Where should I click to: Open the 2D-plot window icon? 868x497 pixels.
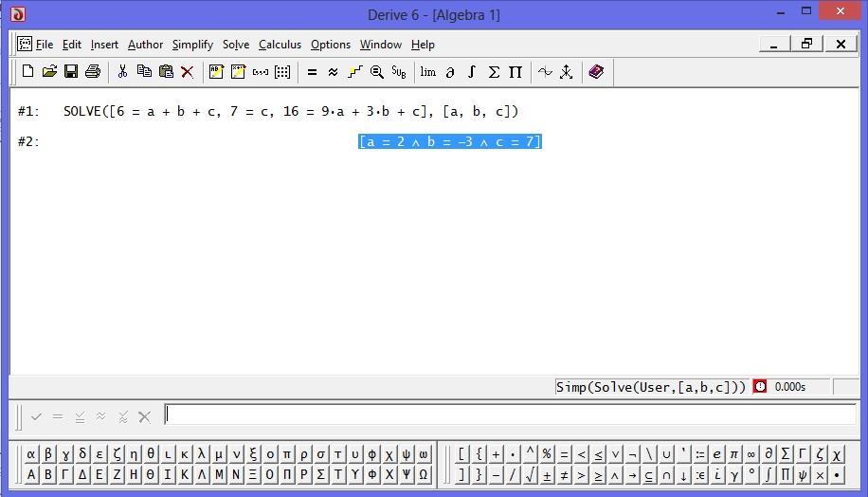tap(545, 71)
